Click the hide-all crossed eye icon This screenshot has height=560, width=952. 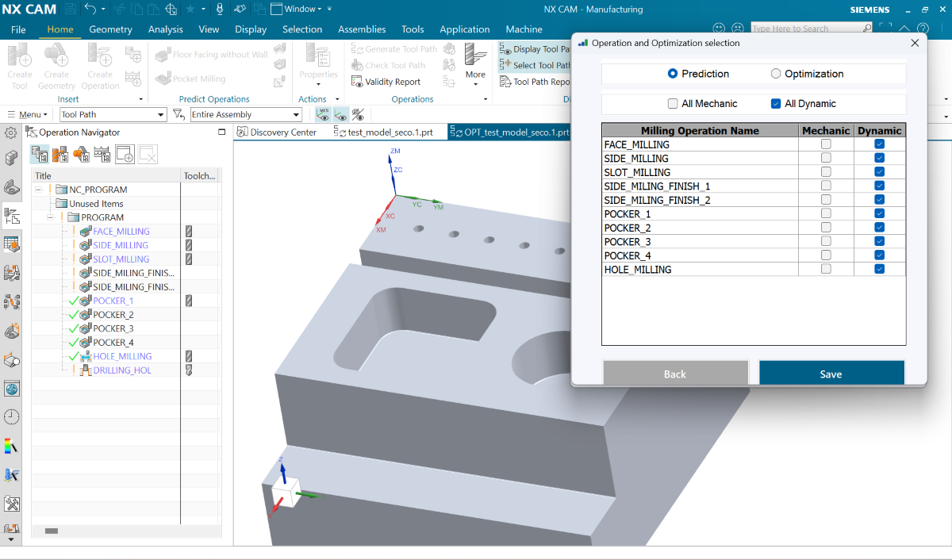pos(358,114)
